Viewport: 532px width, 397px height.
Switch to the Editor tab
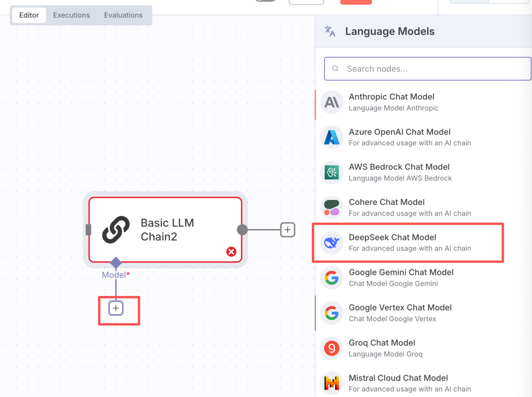coord(29,15)
